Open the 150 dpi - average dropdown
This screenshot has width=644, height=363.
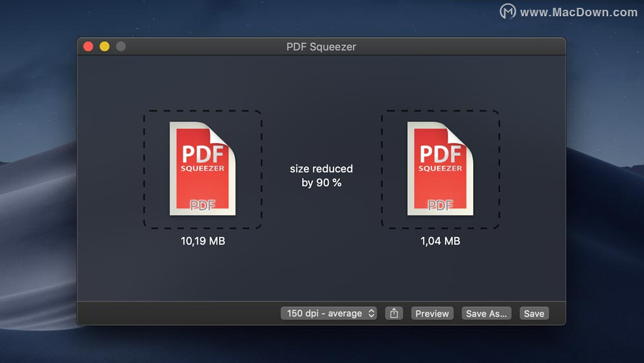tap(329, 313)
